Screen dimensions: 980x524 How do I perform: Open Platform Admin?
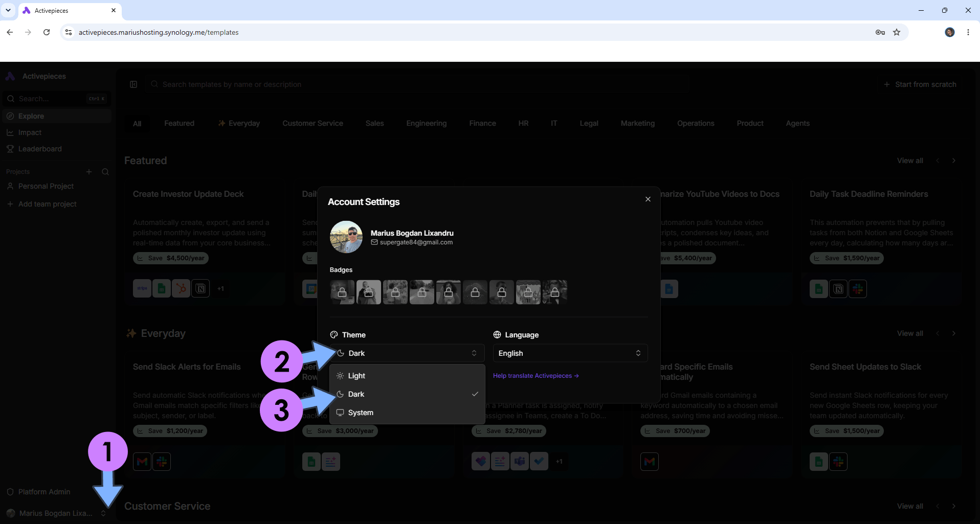(x=57, y=492)
